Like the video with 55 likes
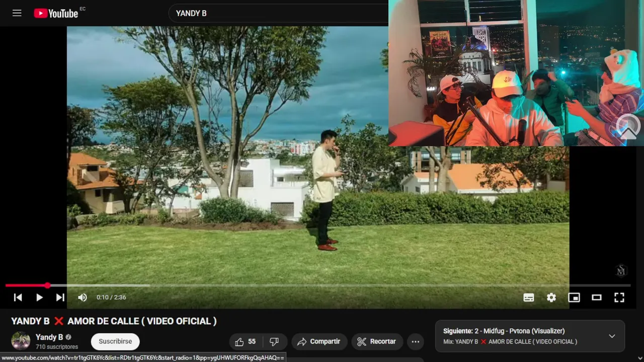This screenshot has height=362, width=644. coord(246,341)
